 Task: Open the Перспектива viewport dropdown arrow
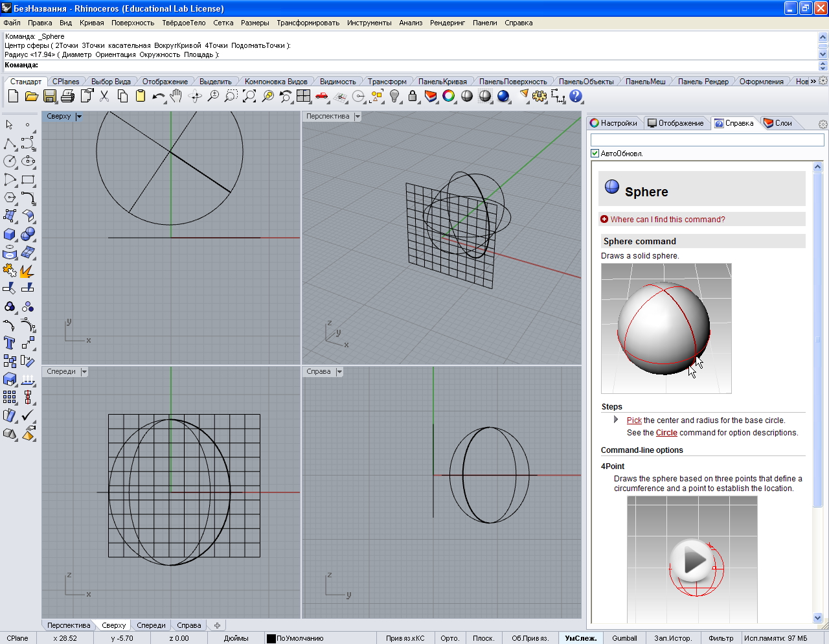point(358,117)
